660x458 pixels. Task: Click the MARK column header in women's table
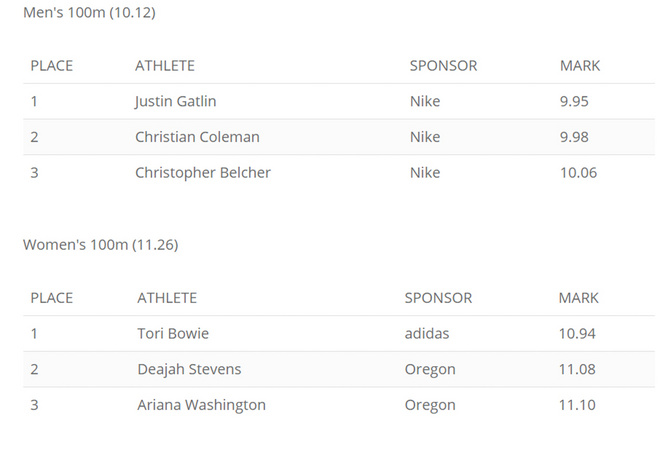tap(579, 298)
